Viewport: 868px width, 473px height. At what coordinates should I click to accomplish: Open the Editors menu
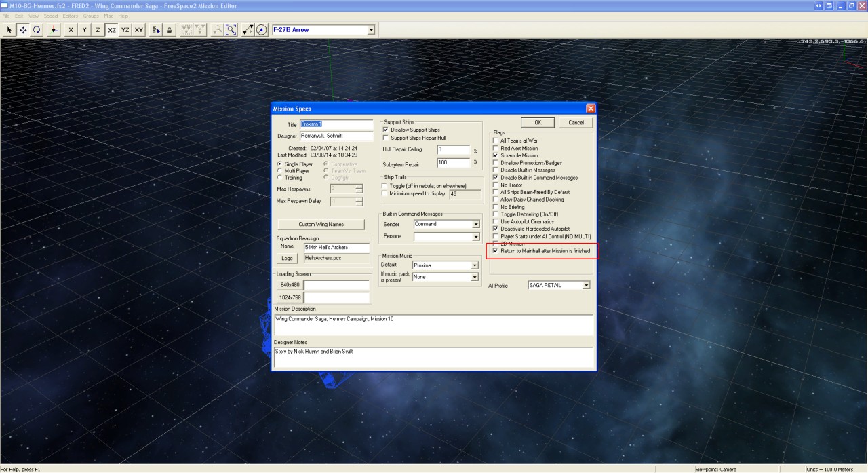tap(70, 16)
